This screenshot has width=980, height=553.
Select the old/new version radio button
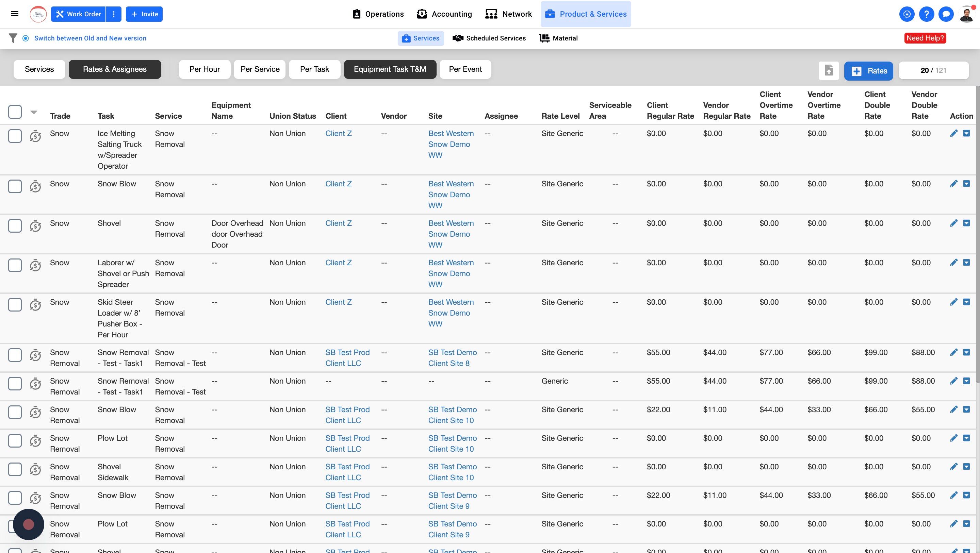pos(26,38)
